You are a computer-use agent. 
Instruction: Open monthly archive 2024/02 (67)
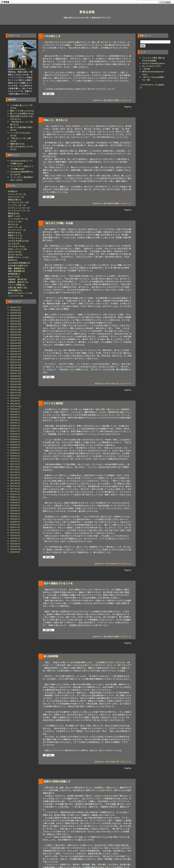tap(15, 321)
